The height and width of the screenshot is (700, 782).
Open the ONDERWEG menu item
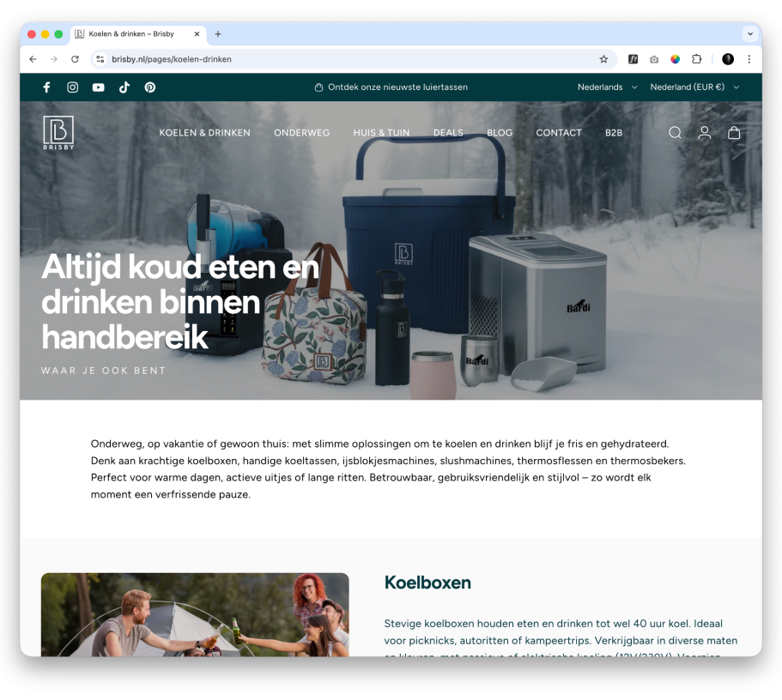(x=302, y=133)
